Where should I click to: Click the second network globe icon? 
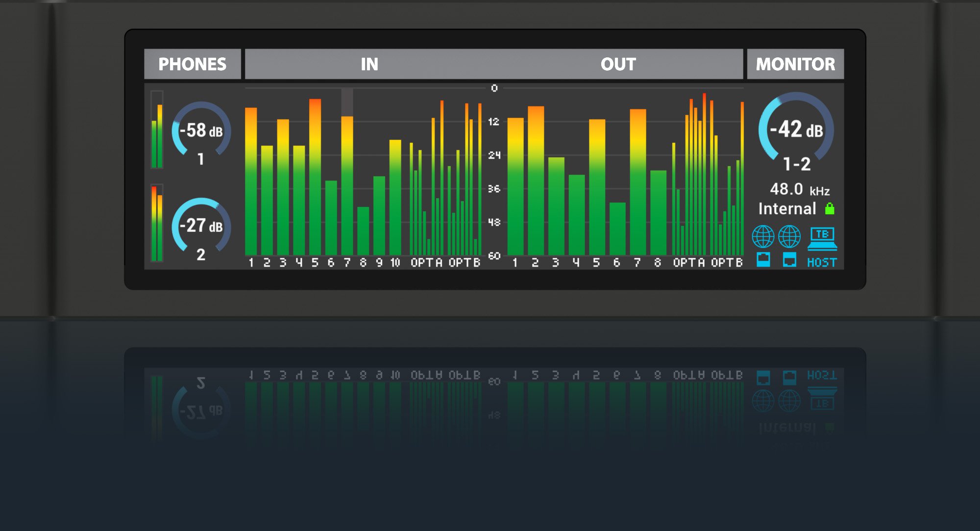coord(789,237)
